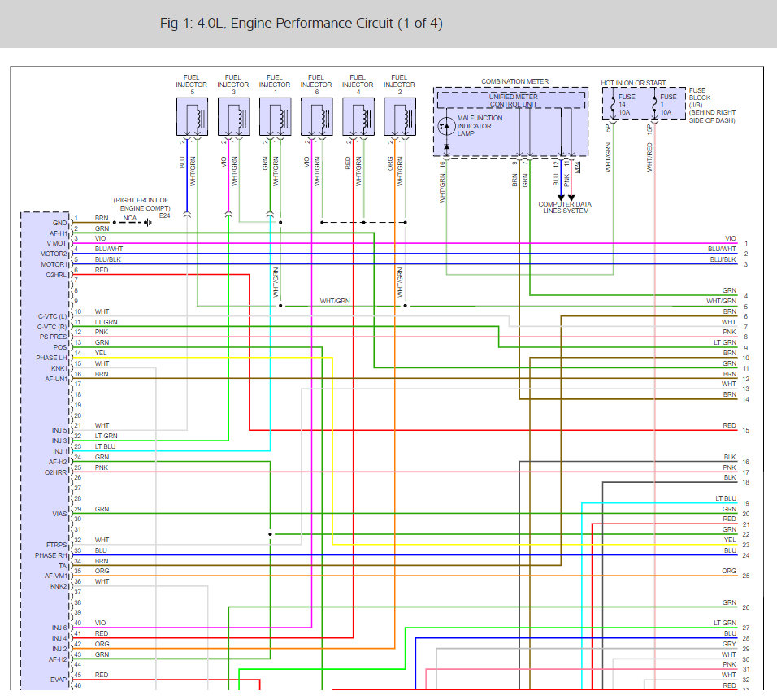Click the pink arrowhead above Computer Data Lines

click(571, 198)
